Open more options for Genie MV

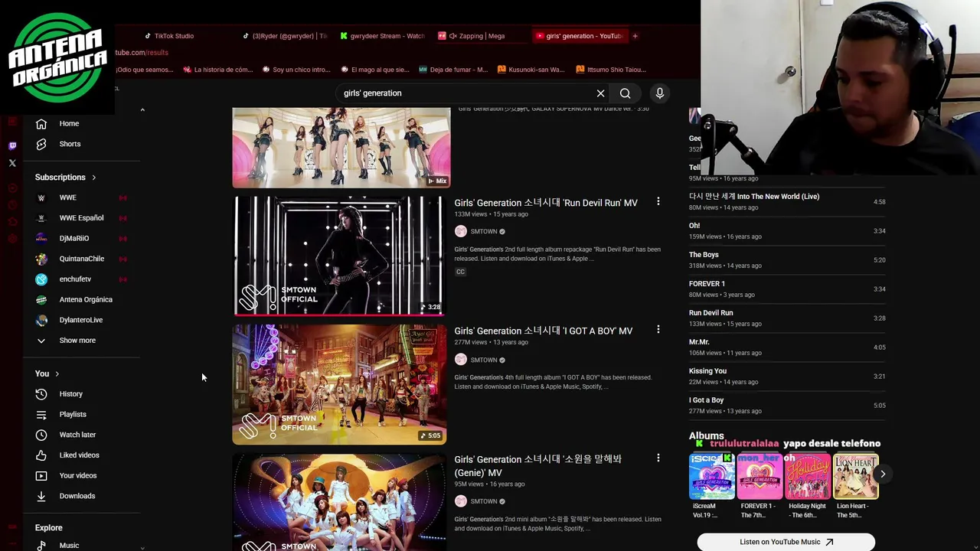(658, 458)
